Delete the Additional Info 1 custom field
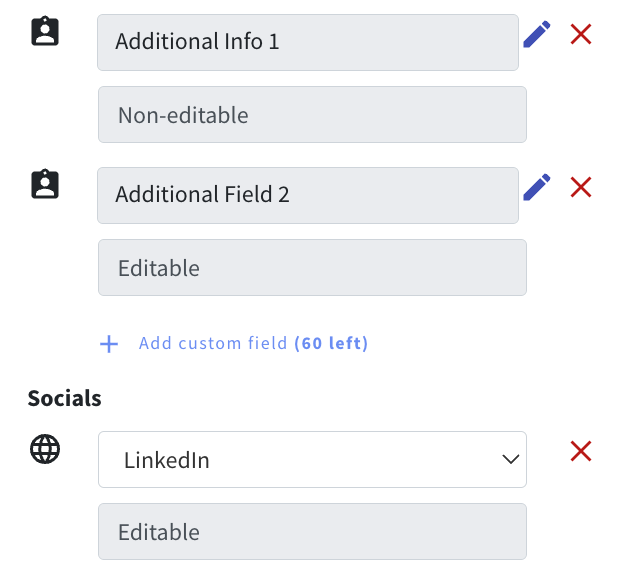 point(581,34)
